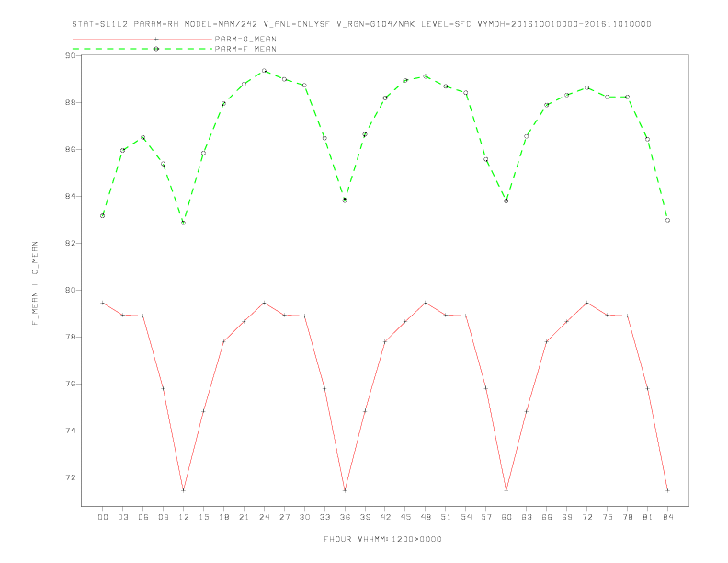
Task: Click the 86 label on the y-axis
Action: [x=71, y=149]
